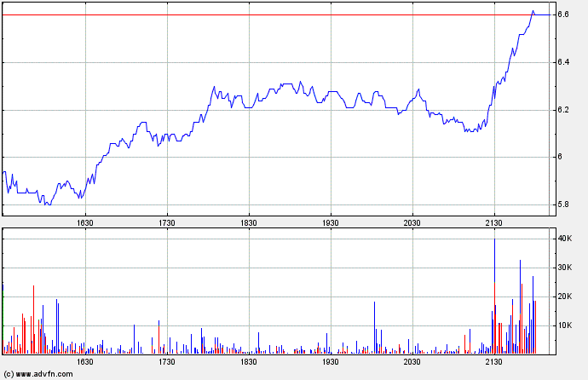
Task: Click the 6.4 price axis label
Action: pyautogui.click(x=563, y=62)
